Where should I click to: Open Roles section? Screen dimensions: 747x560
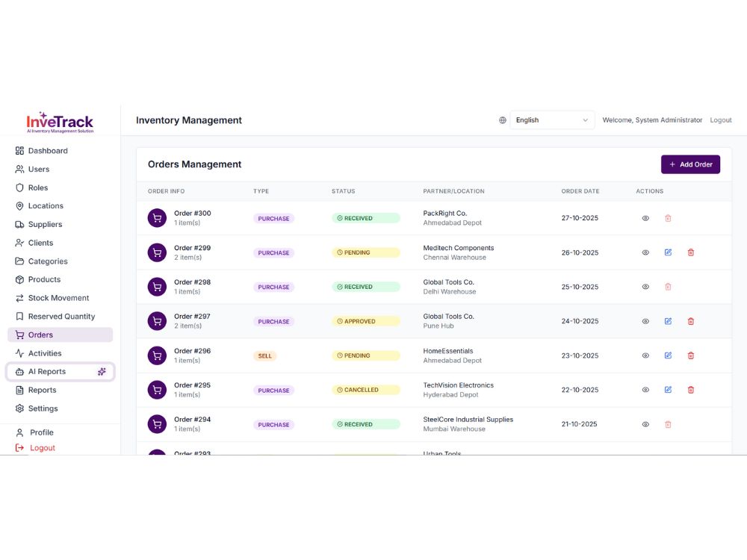click(61, 187)
